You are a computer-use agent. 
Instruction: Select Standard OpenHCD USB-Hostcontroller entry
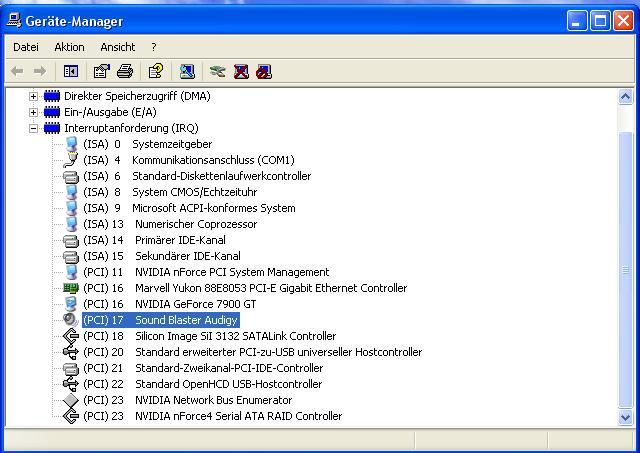pos(203,384)
